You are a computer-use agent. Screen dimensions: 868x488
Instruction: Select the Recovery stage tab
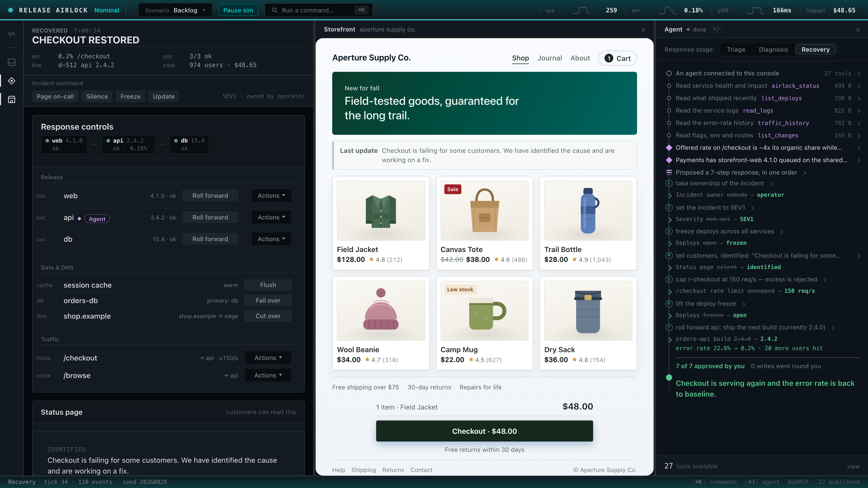816,50
